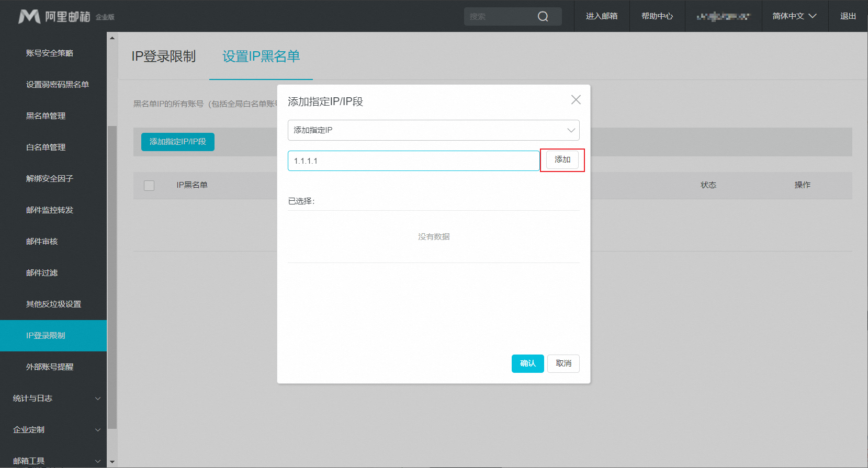The height and width of the screenshot is (468, 868).
Task: Click the search magnifier icon
Action: [x=543, y=17]
